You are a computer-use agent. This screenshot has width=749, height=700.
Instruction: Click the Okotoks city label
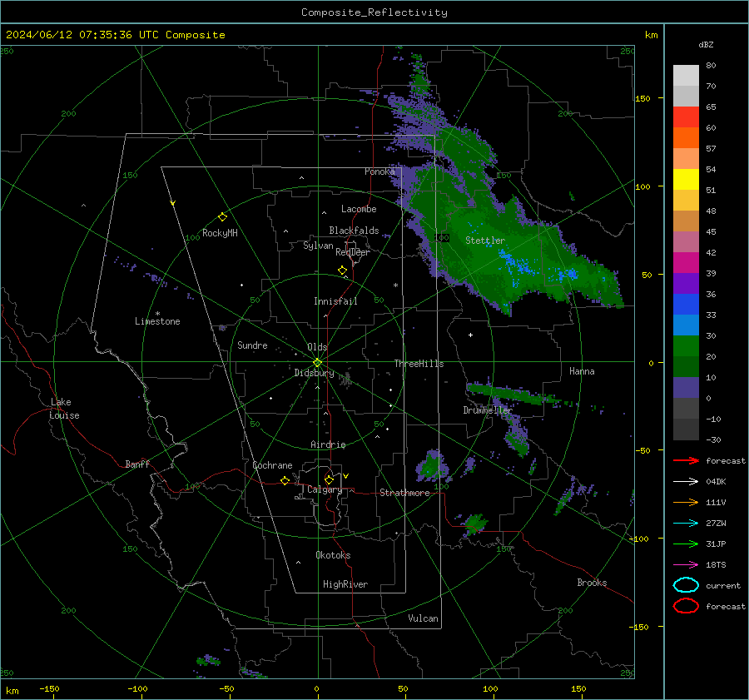(333, 555)
